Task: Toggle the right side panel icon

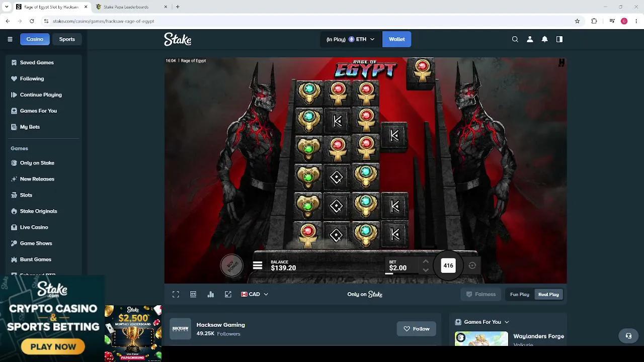Action: point(559,39)
